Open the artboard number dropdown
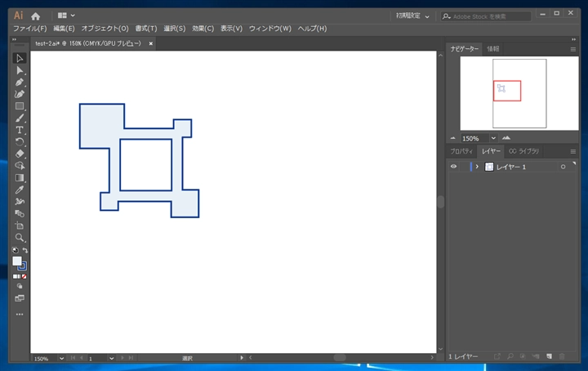 111,358
